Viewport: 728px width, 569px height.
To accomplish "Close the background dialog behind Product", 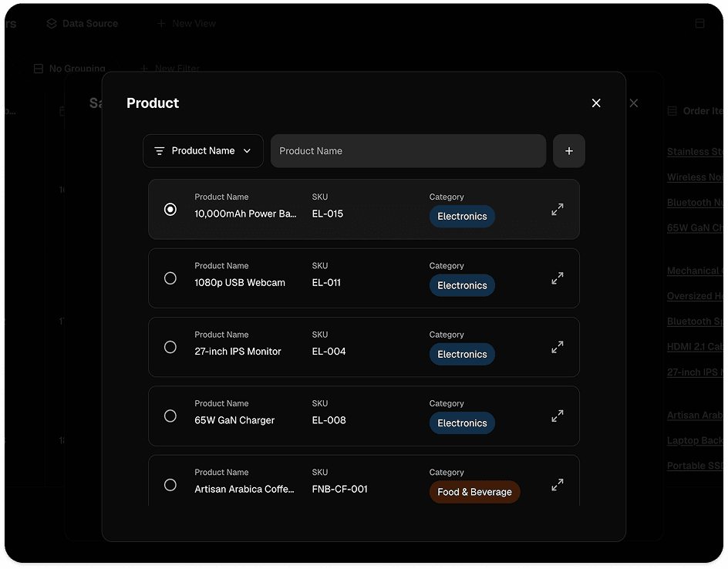I will [634, 103].
